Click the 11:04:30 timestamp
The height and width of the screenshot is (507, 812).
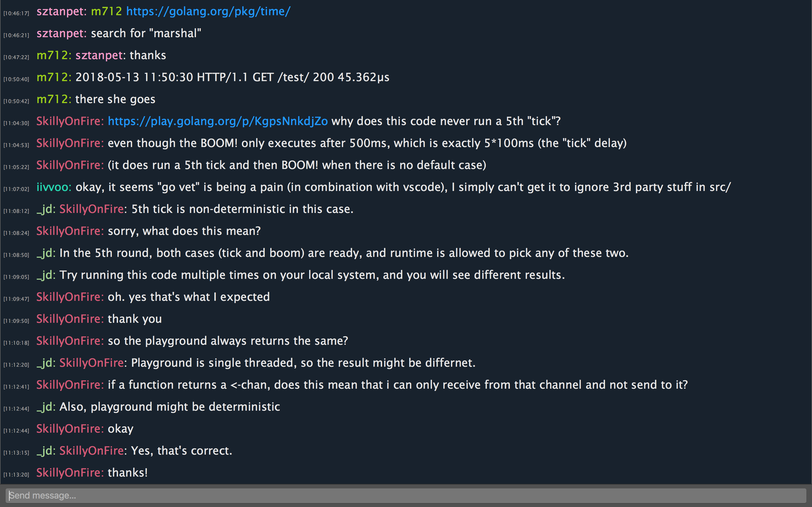click(x=16, y=123)
